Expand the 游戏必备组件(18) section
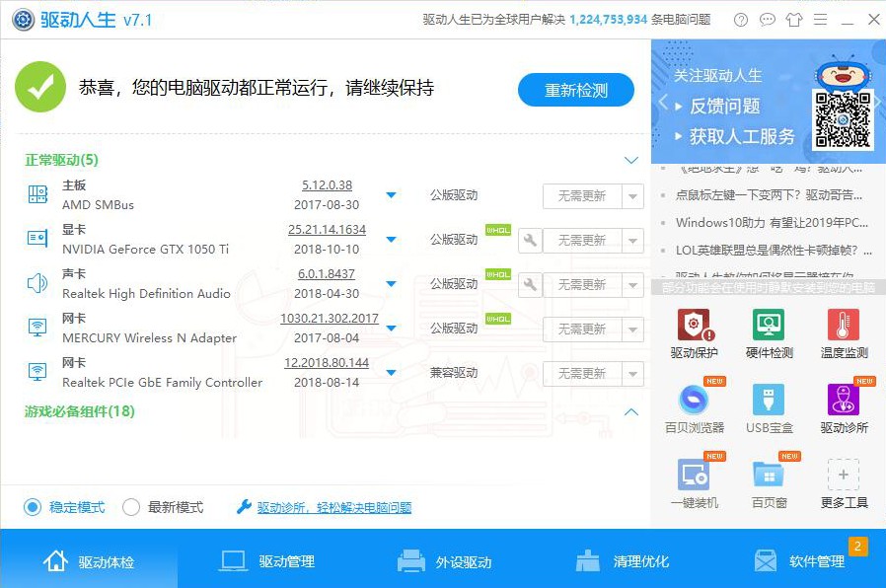Viewport: 886px width, 588px height. coord(631,412)
